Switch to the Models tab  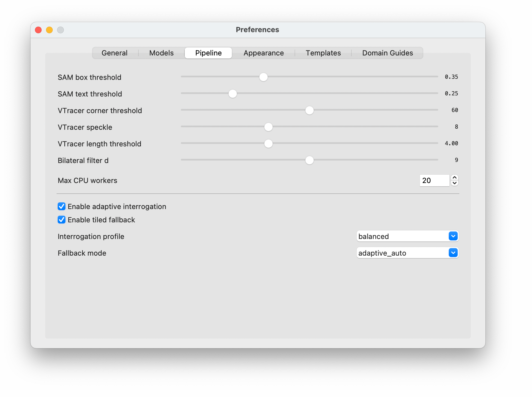coord(161,53)
